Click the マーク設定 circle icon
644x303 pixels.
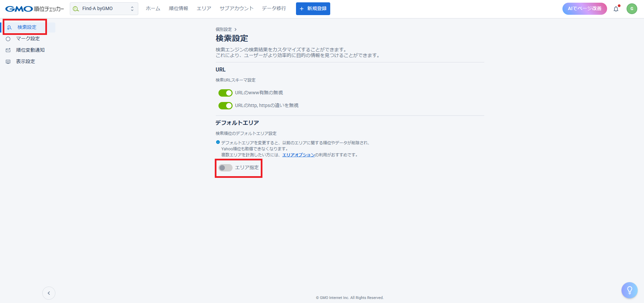point(8,39)
